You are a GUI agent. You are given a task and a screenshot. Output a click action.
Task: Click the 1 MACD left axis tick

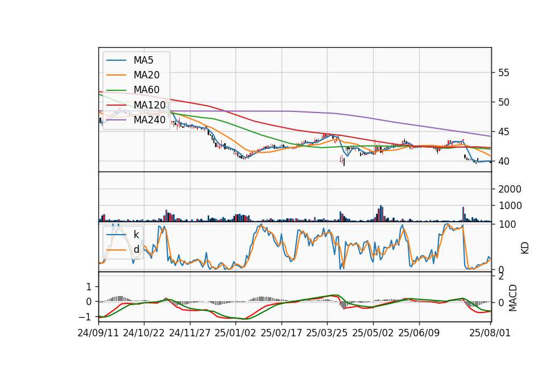(89, 287)
